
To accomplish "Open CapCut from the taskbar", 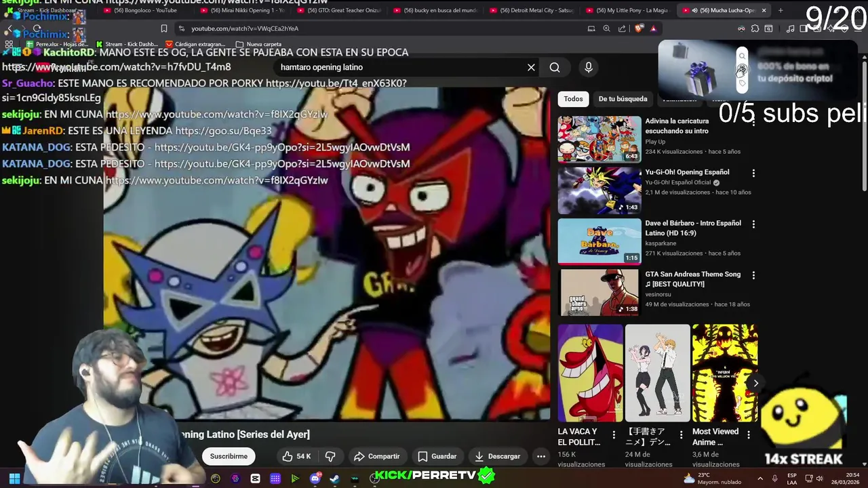I will (255, 479).
